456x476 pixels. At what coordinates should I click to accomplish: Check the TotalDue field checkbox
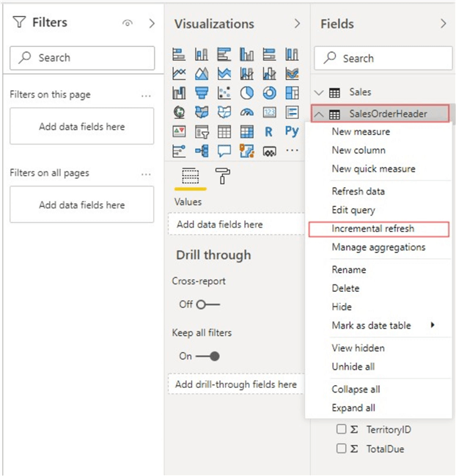pyautogui.click(x=341, y=449)
